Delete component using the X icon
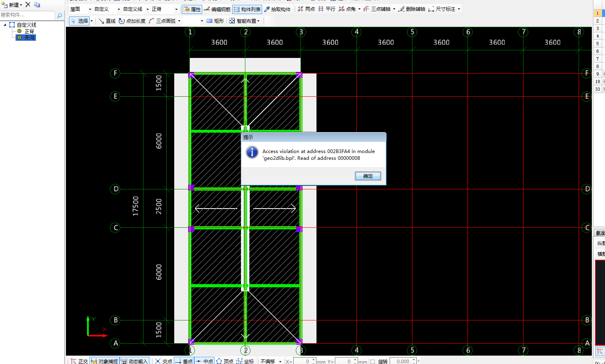 point(28,5)
